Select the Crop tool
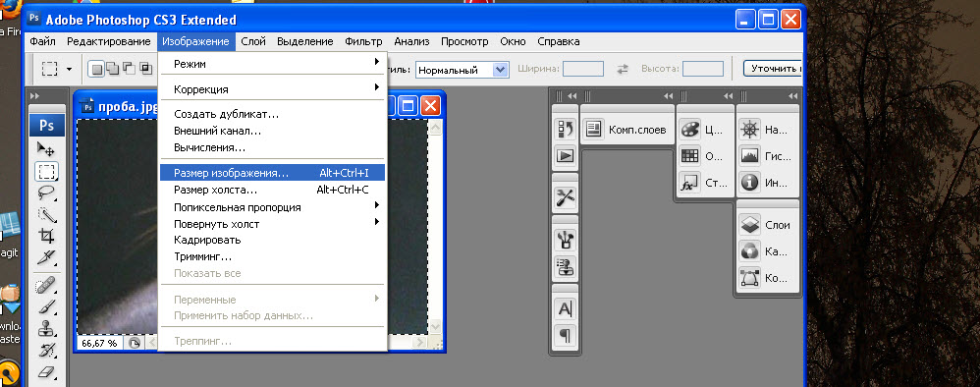980x387 pixels. (46, 236)
